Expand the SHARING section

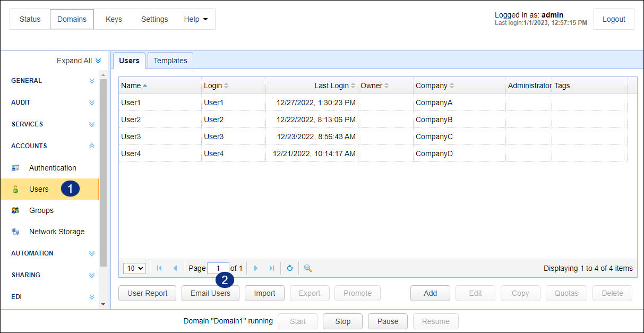click(92, 275)
